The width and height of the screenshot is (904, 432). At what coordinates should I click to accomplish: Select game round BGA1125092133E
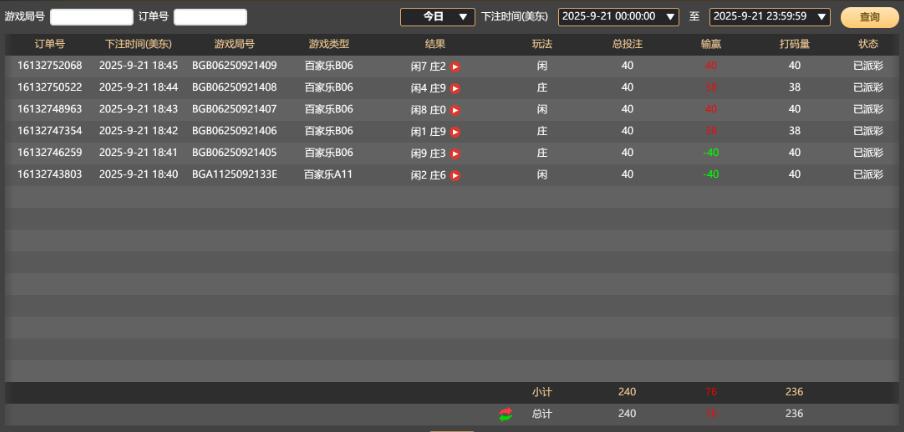coord(234,175)
